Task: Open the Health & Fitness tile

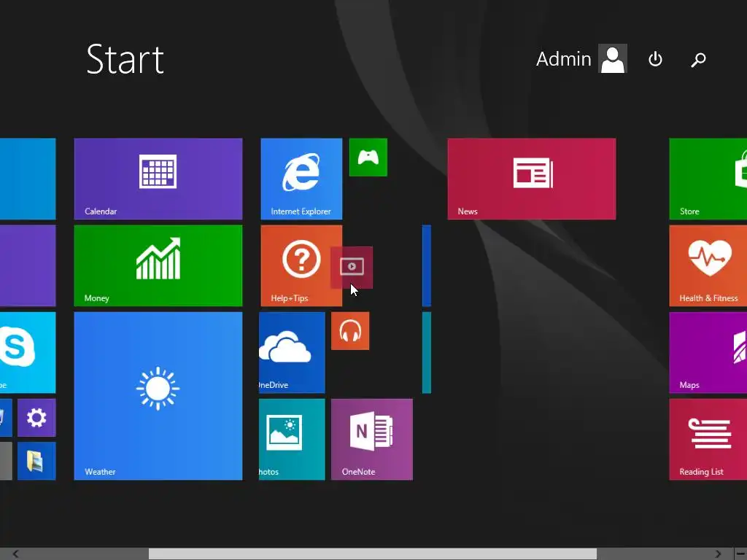Action: (x=708, y=265)
